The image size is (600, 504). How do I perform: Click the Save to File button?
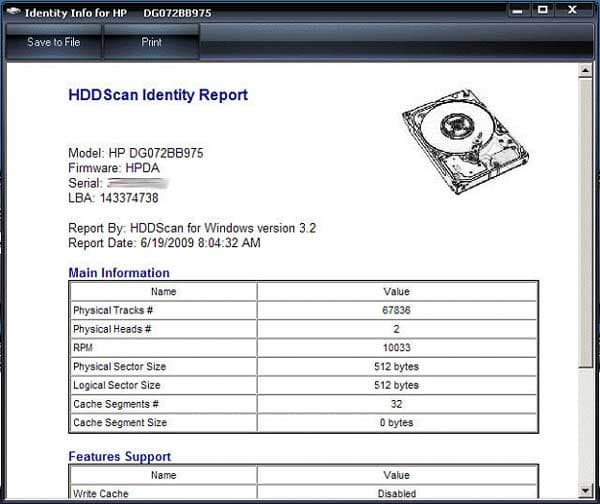[54, 42]
